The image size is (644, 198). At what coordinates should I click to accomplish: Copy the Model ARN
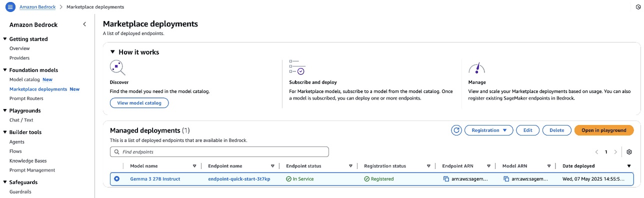click(x=506, y=179)
